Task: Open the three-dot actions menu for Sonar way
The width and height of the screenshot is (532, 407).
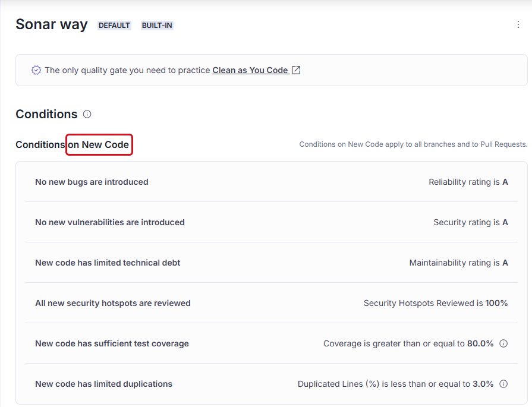Action: pyautogui.click(x=518, y=24)
